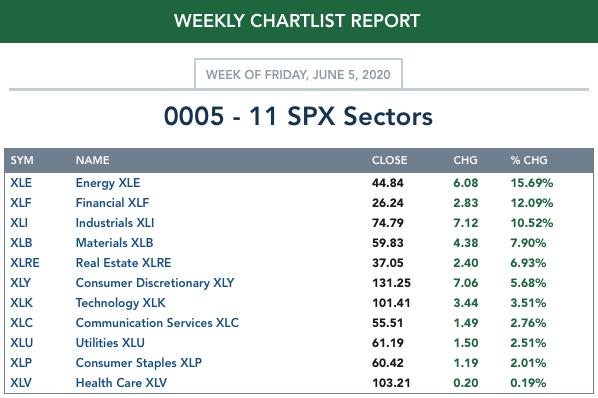This screenshot has height=398, width=598.
Task: Open Real Estate XLRE link
Action: coord(124,263)
